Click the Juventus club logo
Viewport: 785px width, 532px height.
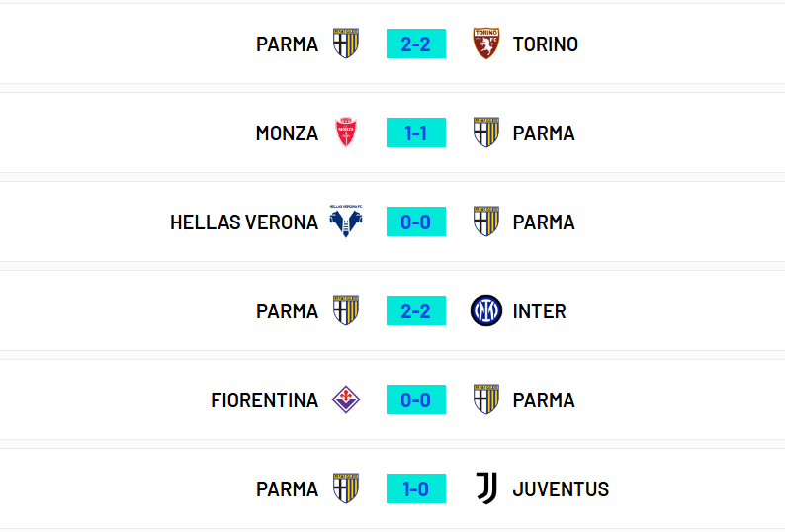click(x=486, y=488)
